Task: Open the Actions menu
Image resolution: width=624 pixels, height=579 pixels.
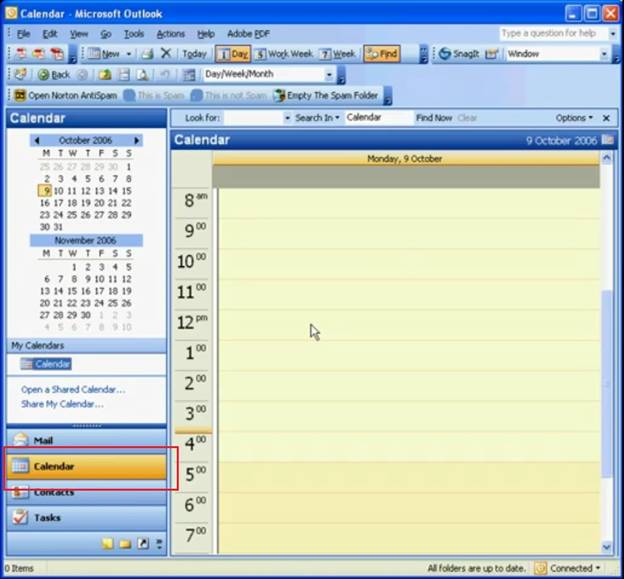Action: point(171,34)
